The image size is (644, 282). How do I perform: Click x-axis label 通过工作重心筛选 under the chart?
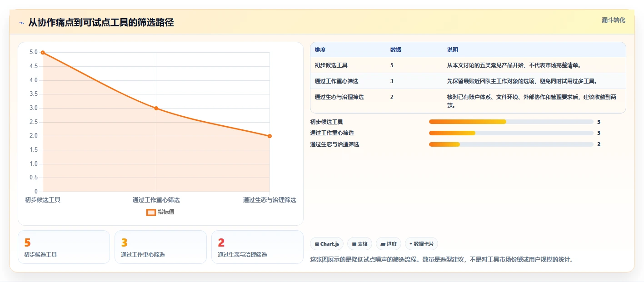tap(156, 200)
